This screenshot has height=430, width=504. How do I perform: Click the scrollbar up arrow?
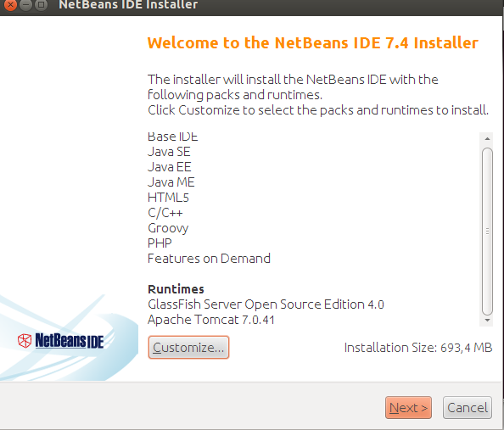click(487, 139)
